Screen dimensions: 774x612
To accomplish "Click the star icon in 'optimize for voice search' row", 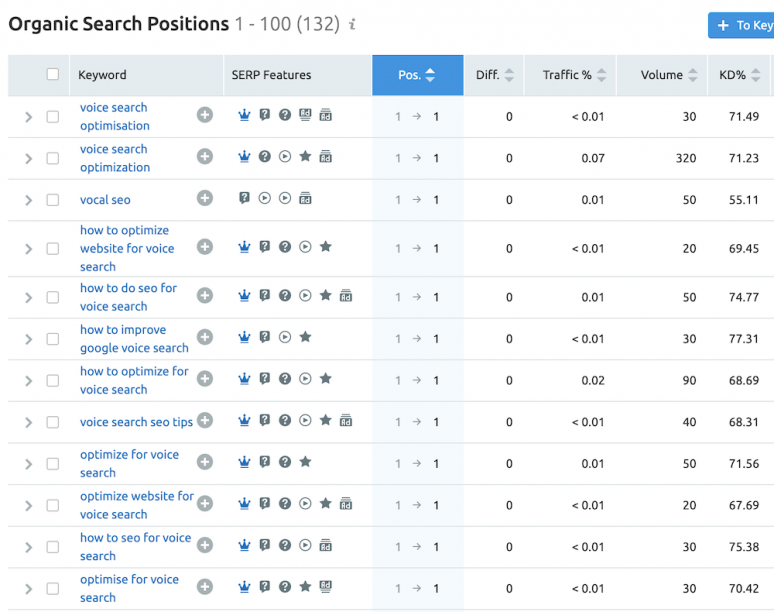I will pyautogui.click(x=305, y=462).
